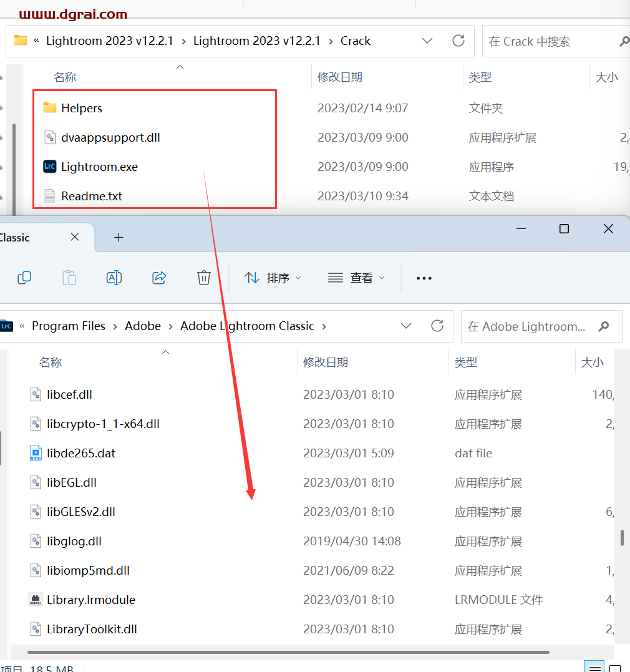
Task: Sort Lightroom window by 名称 column
Action: click(51, 362)
